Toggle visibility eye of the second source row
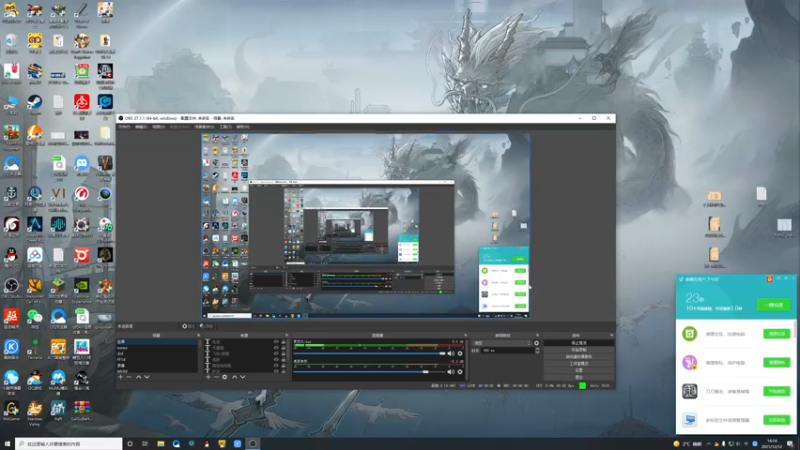The width and height of the screenshot is (800, 450). tap(276, 347)
